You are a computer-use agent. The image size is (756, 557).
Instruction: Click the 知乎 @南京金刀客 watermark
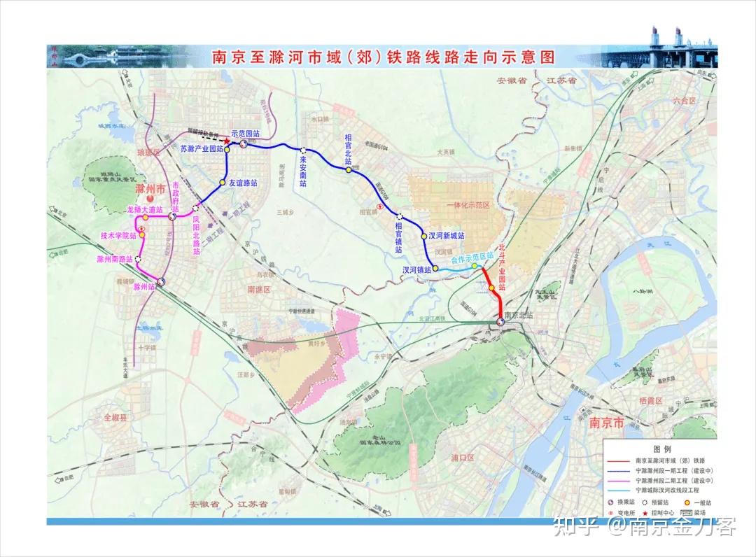[x=644, y=526]
